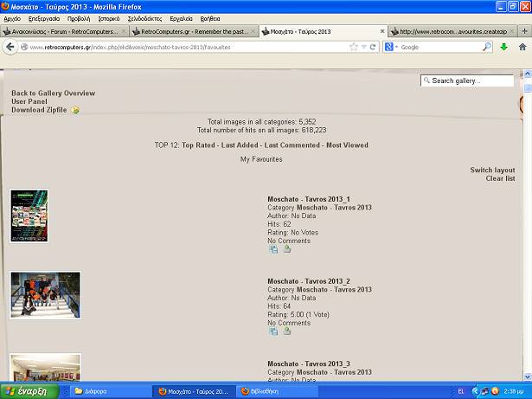
Task: Click the download icon under Moschato - Tavros 2013_2
Action: click(x=287, y=331)
